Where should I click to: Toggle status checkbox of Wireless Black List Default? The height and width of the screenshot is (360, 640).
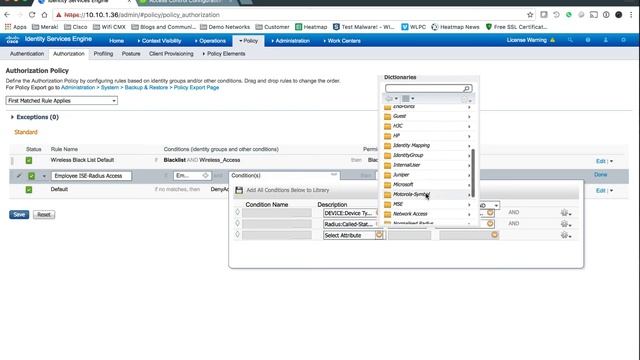click(x=29, y=160)
